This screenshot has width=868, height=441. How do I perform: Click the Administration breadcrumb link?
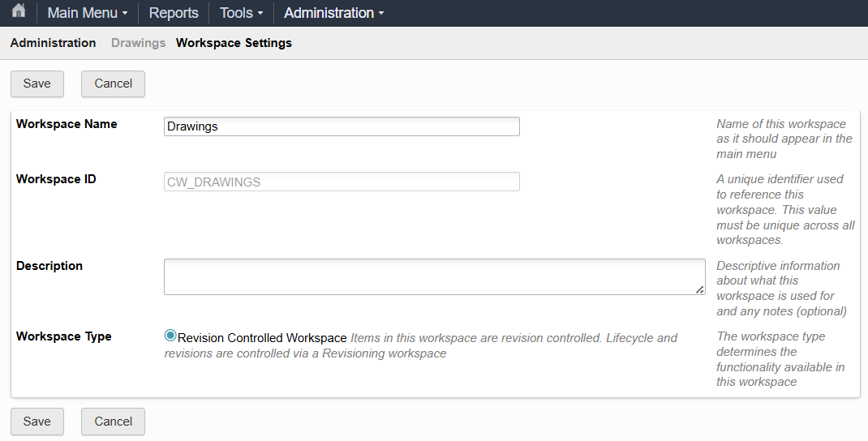point(54,43)
